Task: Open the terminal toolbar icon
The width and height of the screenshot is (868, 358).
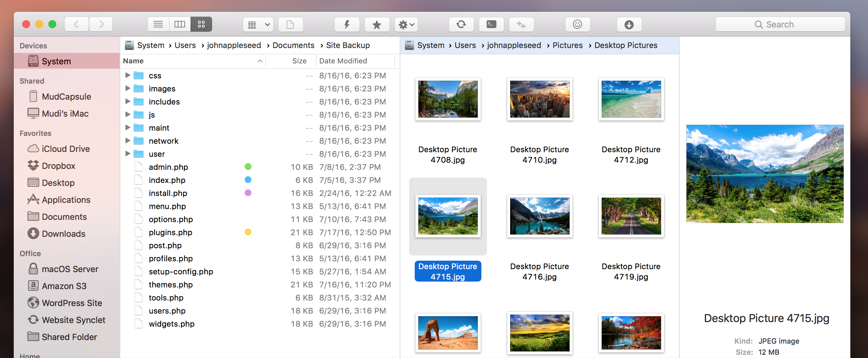Action: [x=491, y=24]
